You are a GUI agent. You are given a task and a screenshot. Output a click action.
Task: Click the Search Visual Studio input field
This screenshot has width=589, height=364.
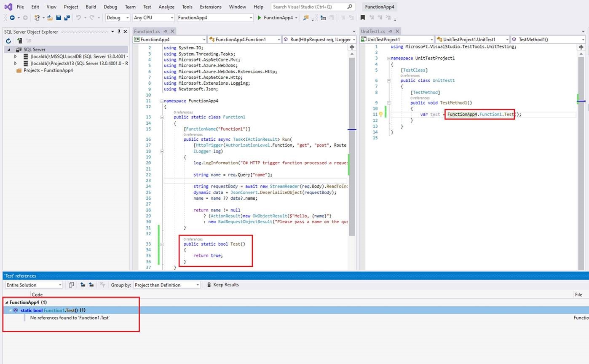[308, 6]
